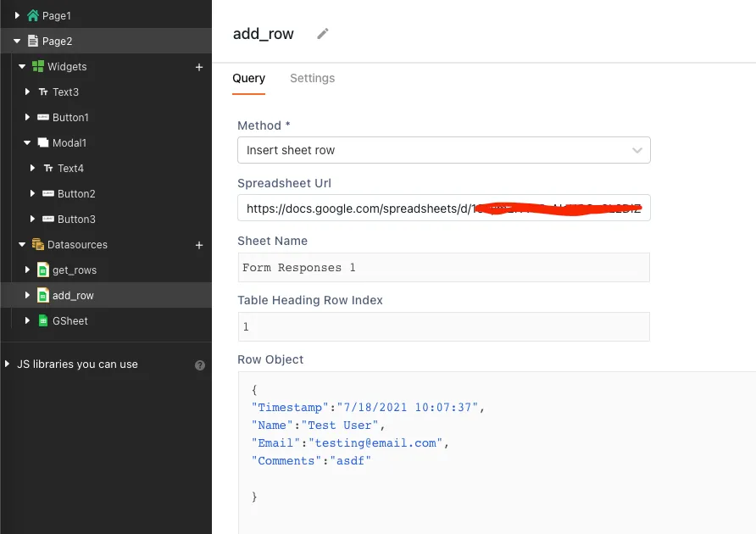756x534 pixels.
Task: Click the Sheet Name field
Action: pos(444,267)
